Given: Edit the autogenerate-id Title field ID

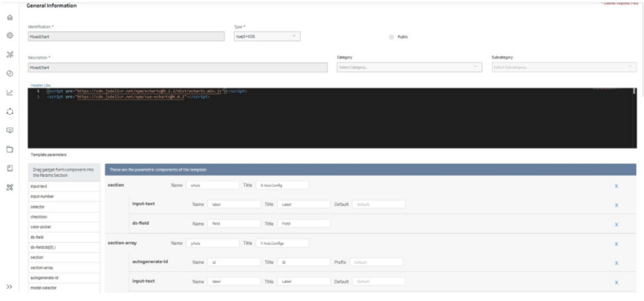Looking at the screenshot, I should click(x=304, y=262).
